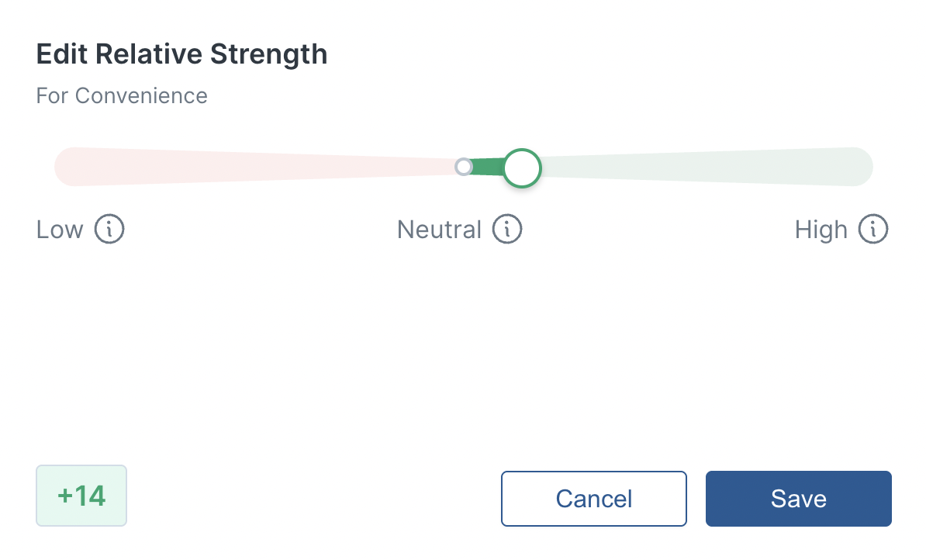Click the white circular slider handle

coord(521,168)
